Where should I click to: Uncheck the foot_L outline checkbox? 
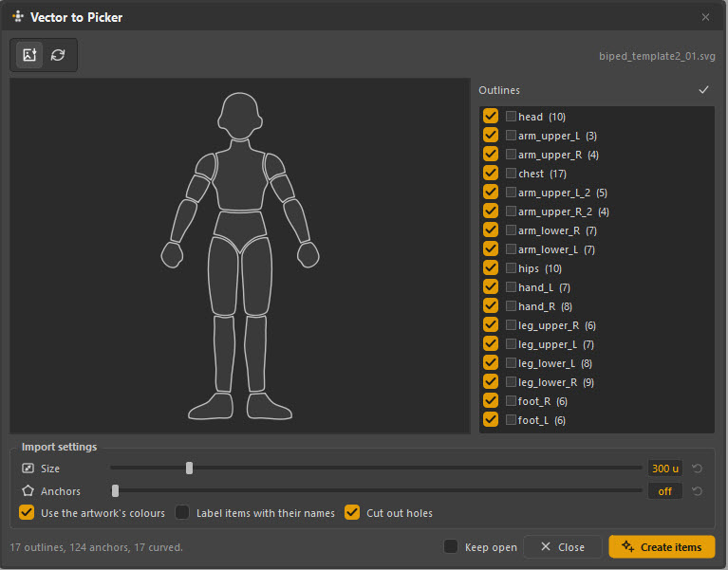491,420
